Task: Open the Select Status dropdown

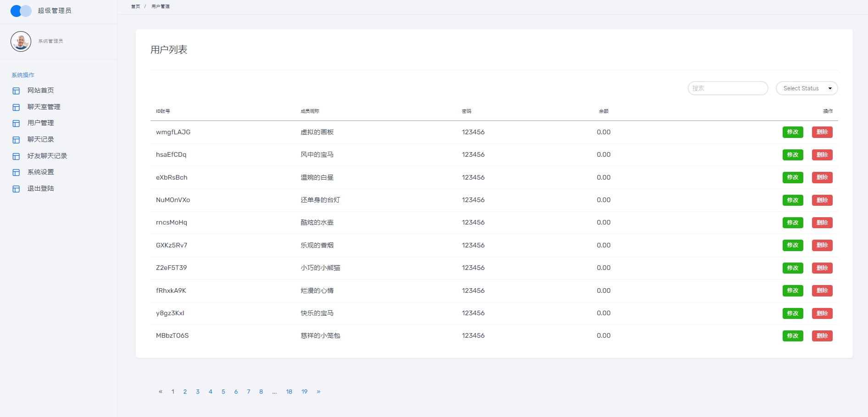Action: click(807, 88)
